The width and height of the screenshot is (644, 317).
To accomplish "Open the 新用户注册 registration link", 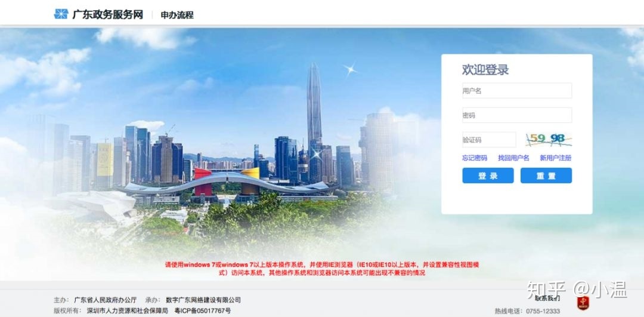I will 555,158.
